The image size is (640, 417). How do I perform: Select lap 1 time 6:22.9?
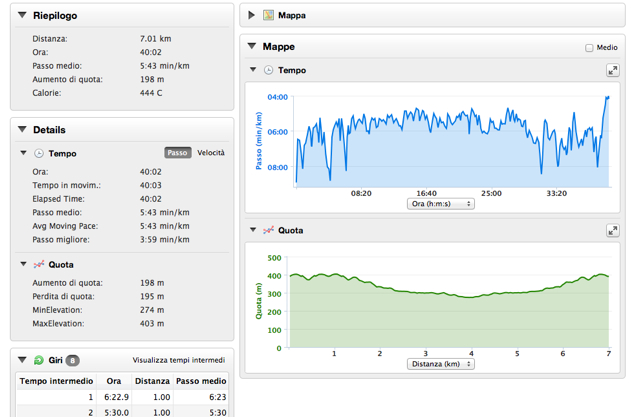(x=116, y=397)
